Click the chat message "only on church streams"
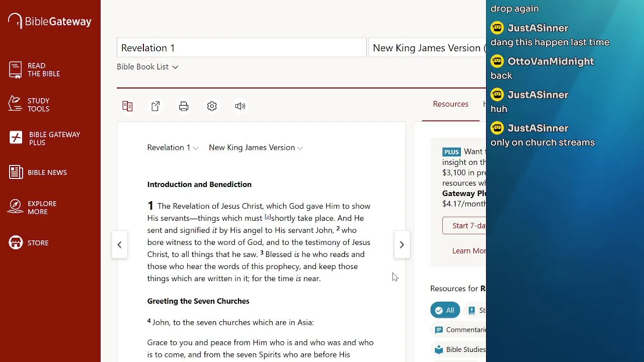The width and height of the screenshot is (644, 362). click(x=542, y=142)
